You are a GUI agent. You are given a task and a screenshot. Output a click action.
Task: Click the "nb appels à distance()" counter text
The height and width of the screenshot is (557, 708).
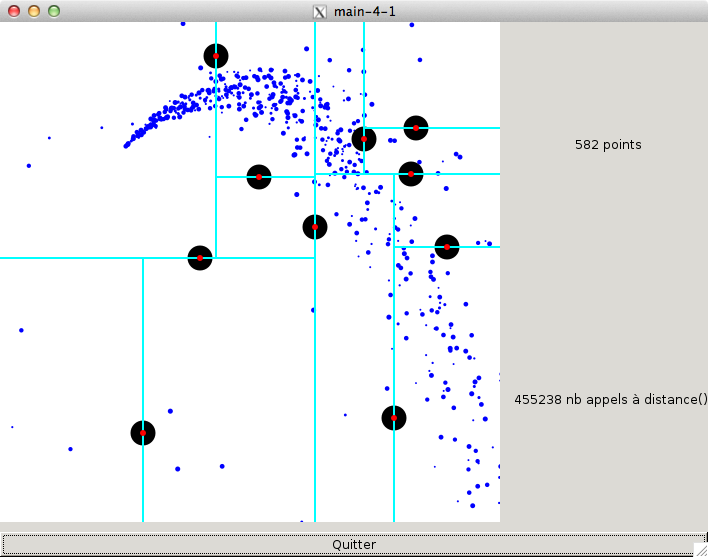tap(610, 399)
